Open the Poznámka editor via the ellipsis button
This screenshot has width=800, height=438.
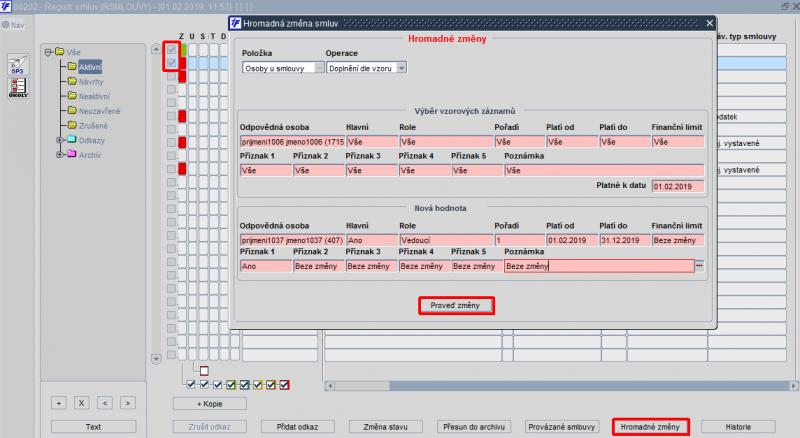click(x=699, y=265)
